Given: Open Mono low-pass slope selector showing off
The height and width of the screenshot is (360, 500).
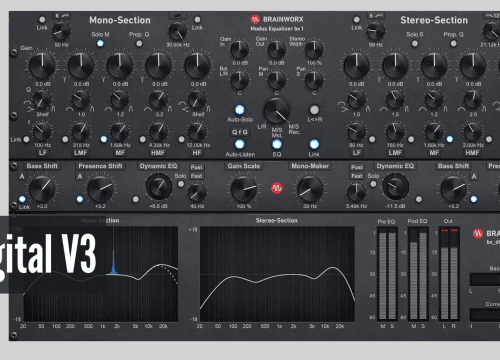Looking at the screenshot, I should point(178,16).
